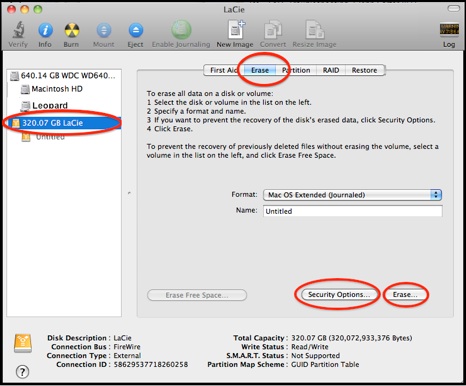Click the sidebar resize handle dot
This screenshot has height=386, width=466.
pos(129,193)
